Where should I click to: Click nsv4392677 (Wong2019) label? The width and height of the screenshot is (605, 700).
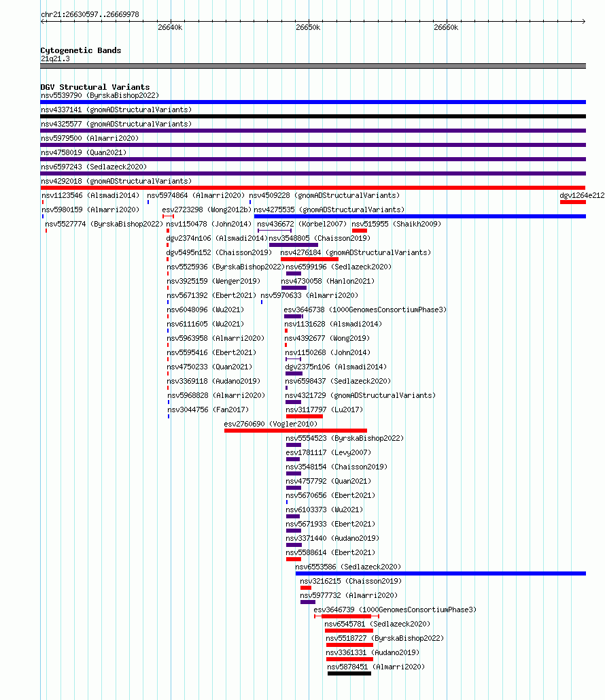click(x=327, y=338)
